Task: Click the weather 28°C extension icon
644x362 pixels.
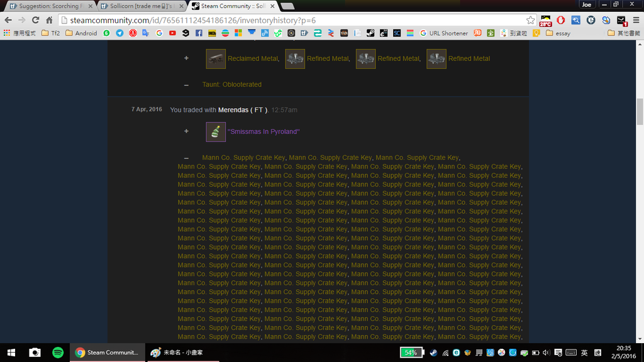Action: point(545,20)
